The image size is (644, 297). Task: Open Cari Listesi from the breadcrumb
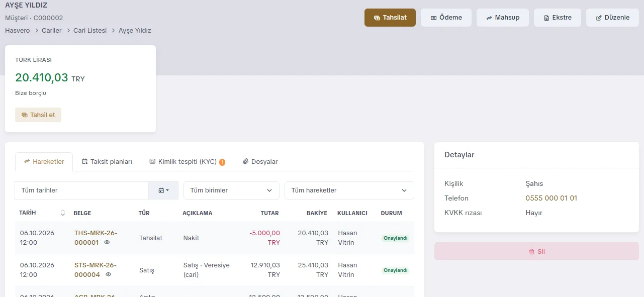click(90, 31)
